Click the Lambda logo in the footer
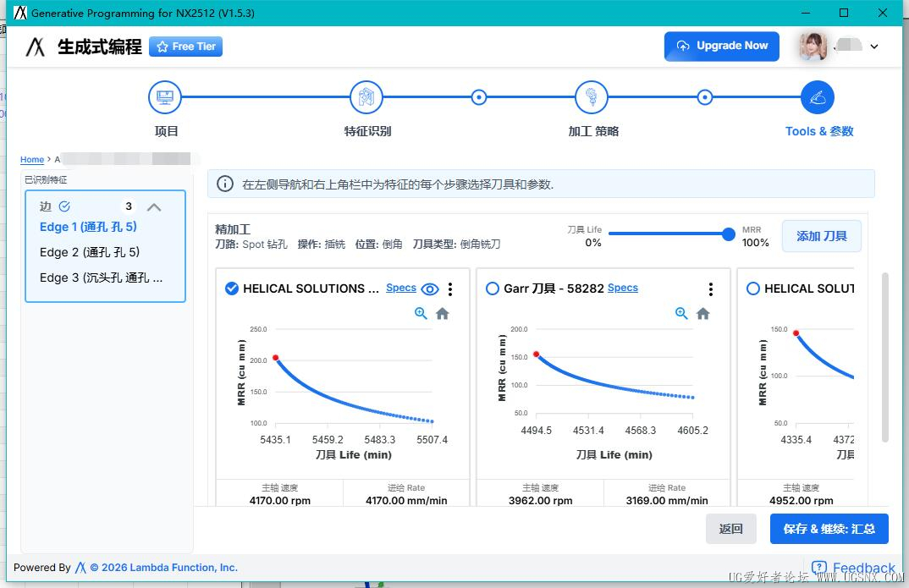Viewport: 909px width, 588px height. pos(80,568)
